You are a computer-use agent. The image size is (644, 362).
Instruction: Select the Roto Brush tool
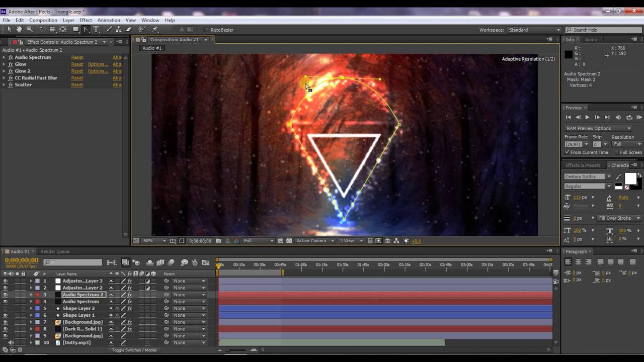[x=142, y=30]
